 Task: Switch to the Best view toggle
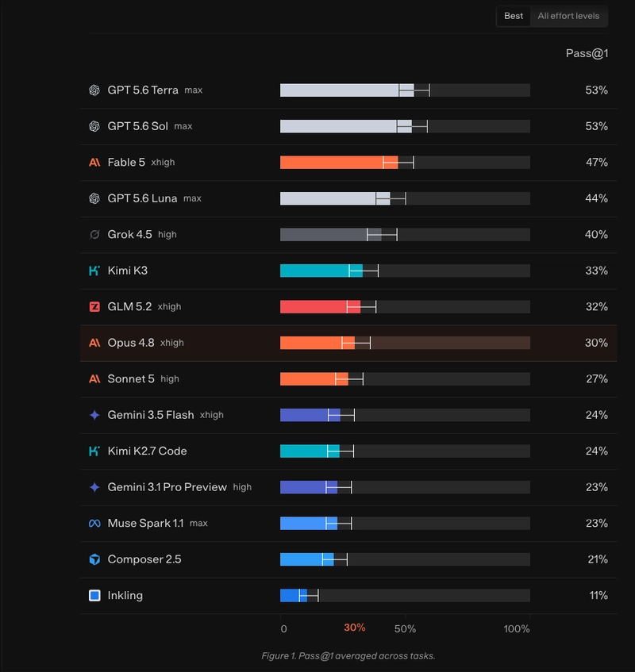pyautogui.click(x=514, y=16)
